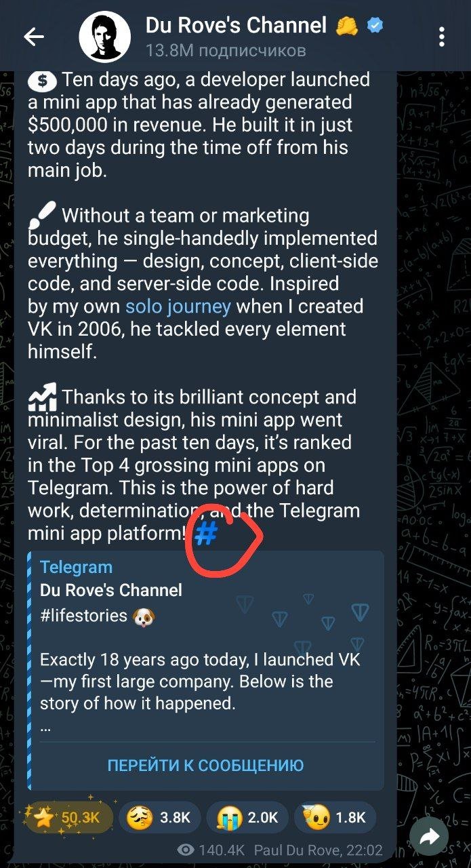Tap the rising chart emoji icon

point(43,398)
